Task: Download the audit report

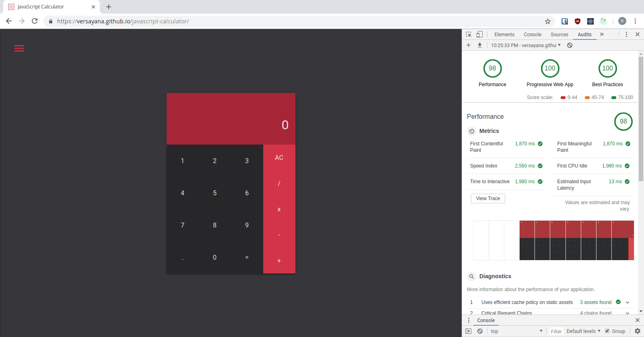Action: pyautogui.click(x=480, y=45)
